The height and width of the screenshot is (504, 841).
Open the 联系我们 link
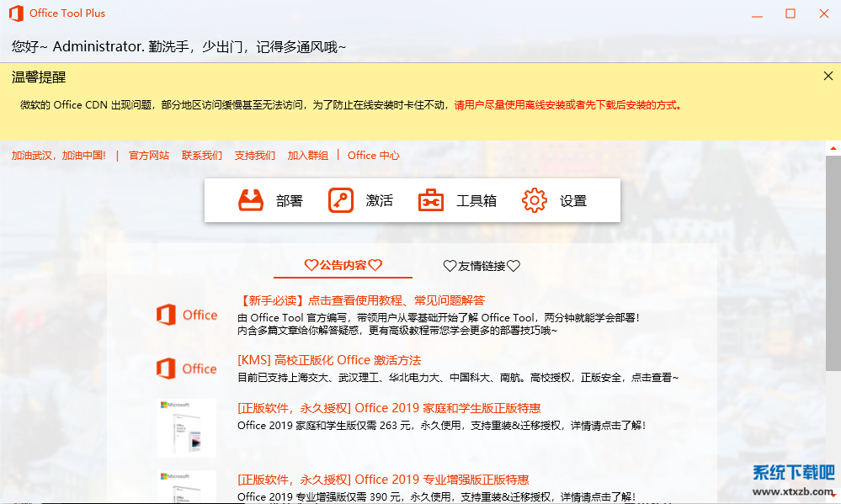202,156
